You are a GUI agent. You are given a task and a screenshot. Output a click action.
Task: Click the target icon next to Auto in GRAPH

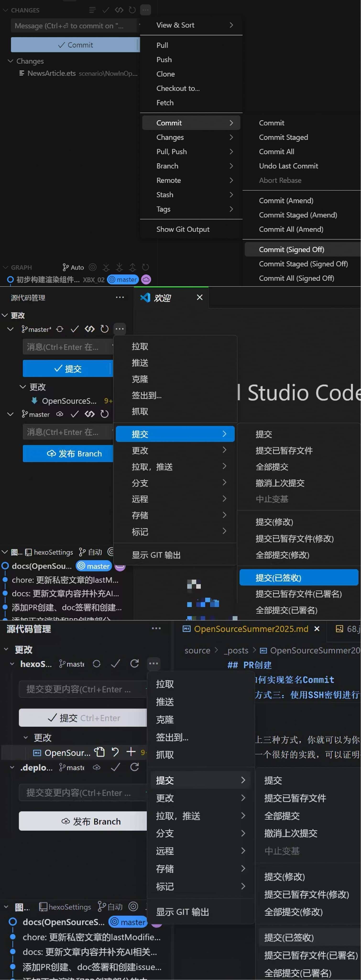(x=92, y=267)
